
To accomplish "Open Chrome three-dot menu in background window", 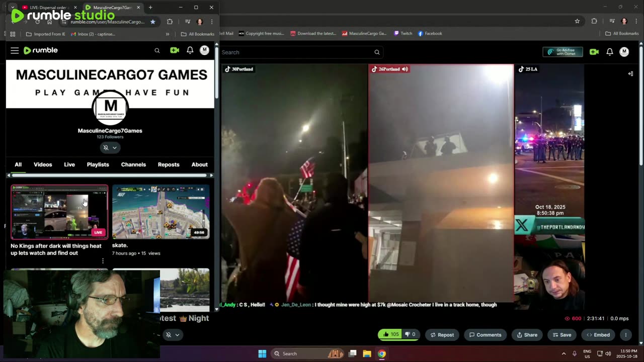I will (x=636, y=21).
